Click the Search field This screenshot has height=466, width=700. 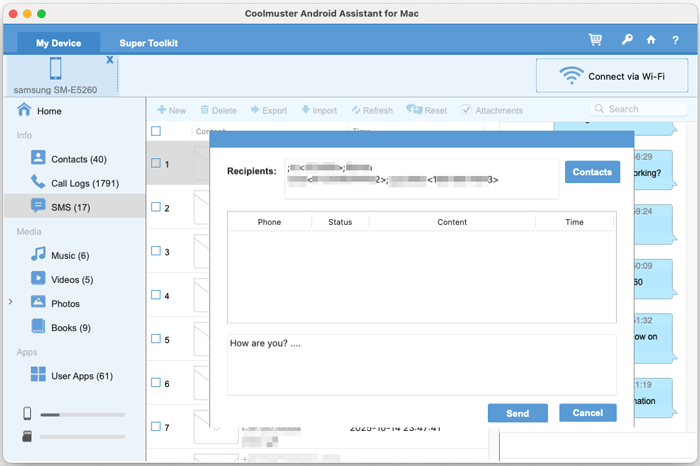click(638, 109)
